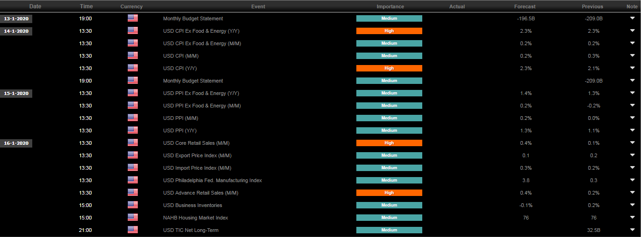Expand the note for USD Import Price Index

tap(632, 168)
